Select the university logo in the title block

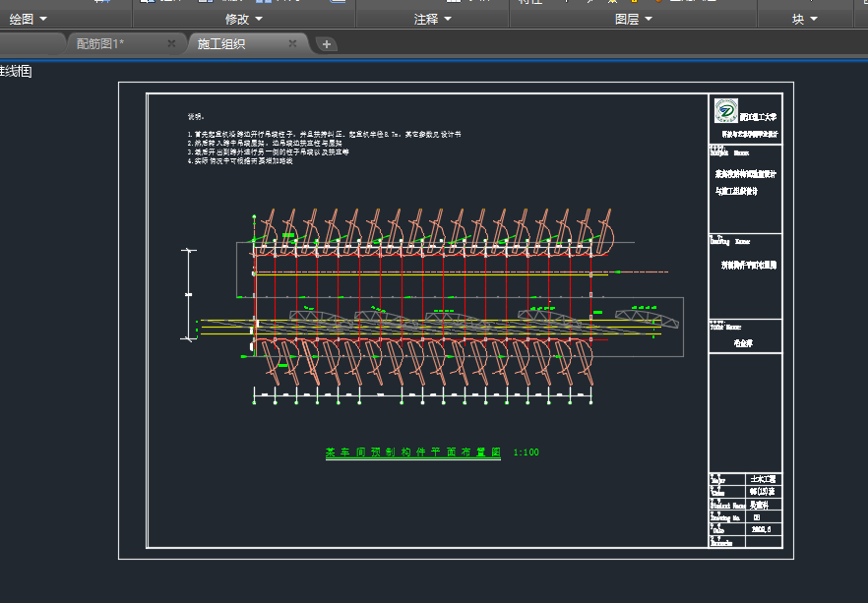pyautogui.click(x=725, y=110)
